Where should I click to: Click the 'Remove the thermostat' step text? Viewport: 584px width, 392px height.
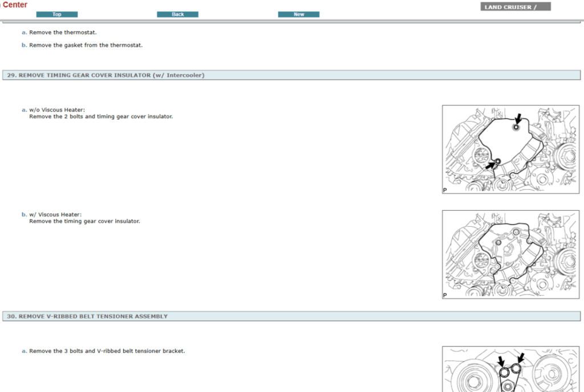point(63,32)
